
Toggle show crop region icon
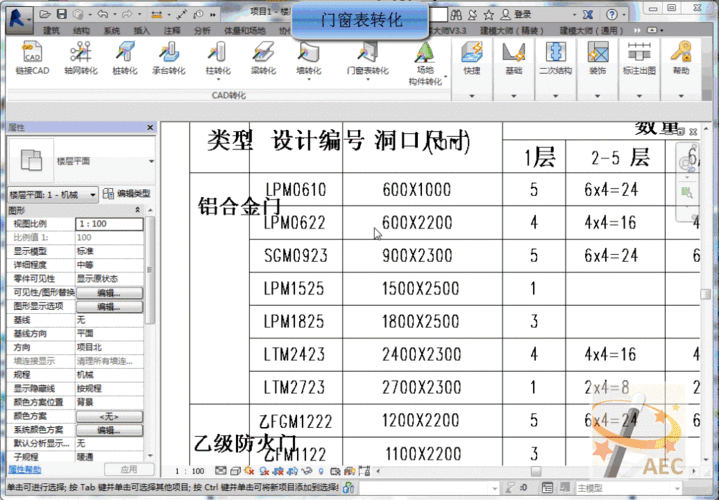(x=293, y=471)
